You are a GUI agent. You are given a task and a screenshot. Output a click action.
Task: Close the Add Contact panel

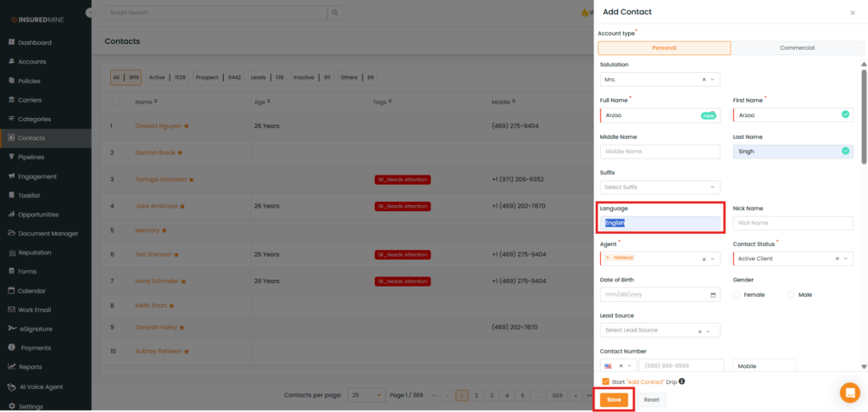tap(852, 13)
